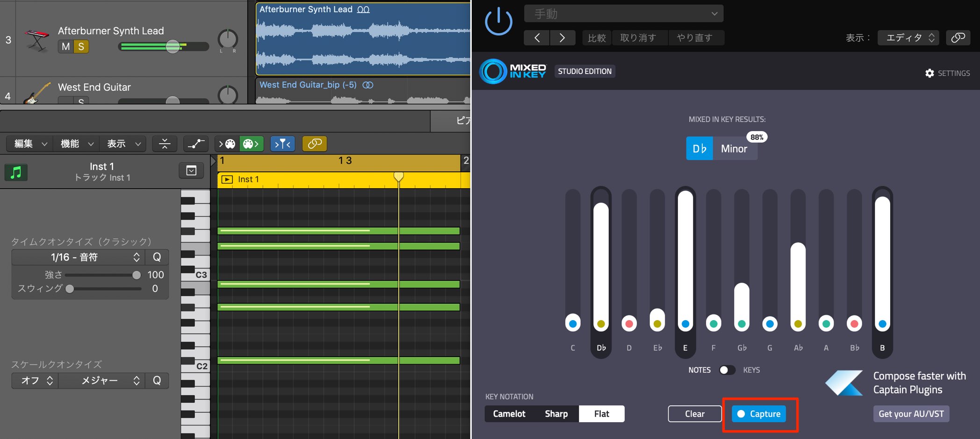The image size is (980, 439).
Task: Click the Db key result
Action: (699, 148)
